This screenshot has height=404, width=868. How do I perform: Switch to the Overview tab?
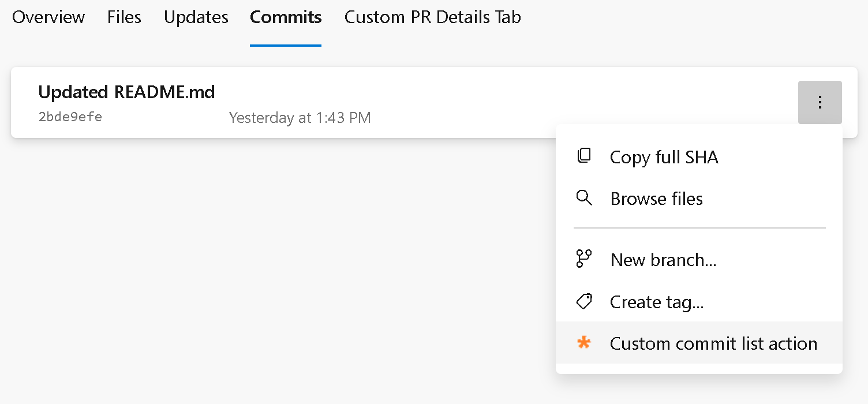pos(48,17)
